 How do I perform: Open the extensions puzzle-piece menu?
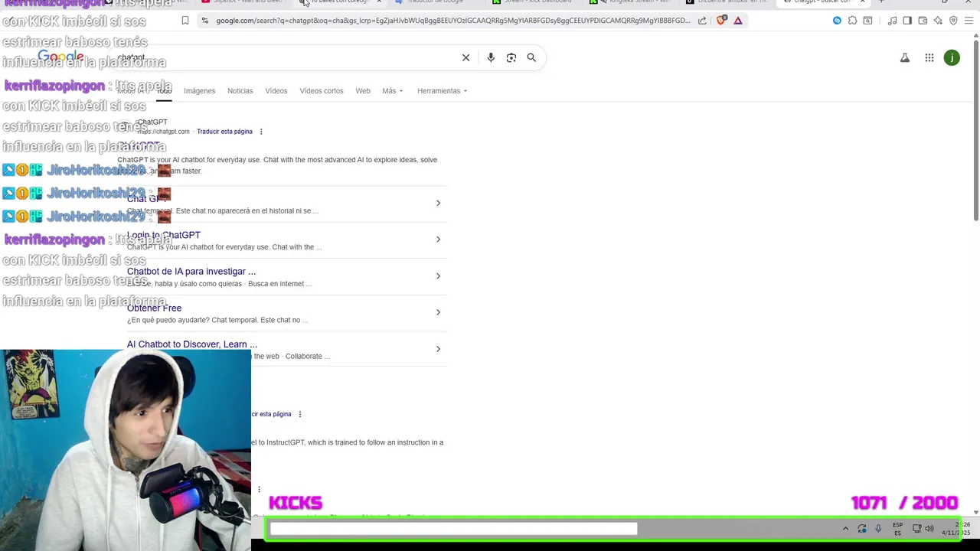coord(852,21)
